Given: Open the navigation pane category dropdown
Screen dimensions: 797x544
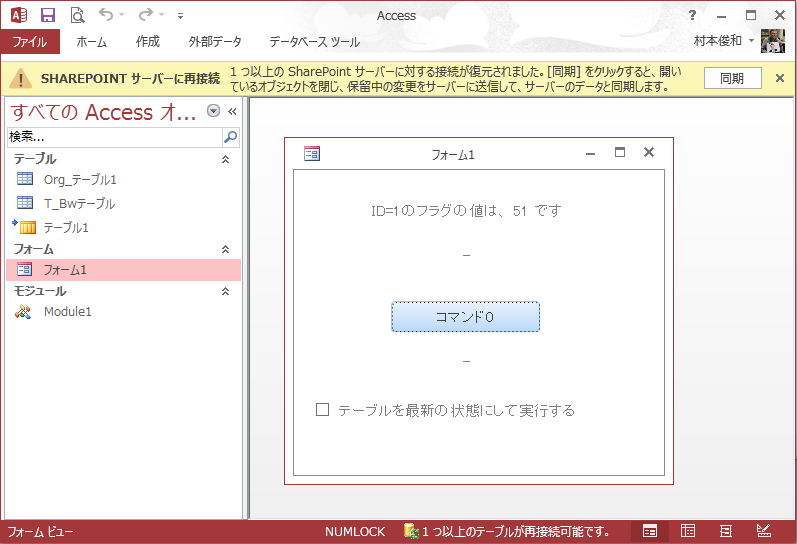Looking at the screenshot, I should (213, 111).
